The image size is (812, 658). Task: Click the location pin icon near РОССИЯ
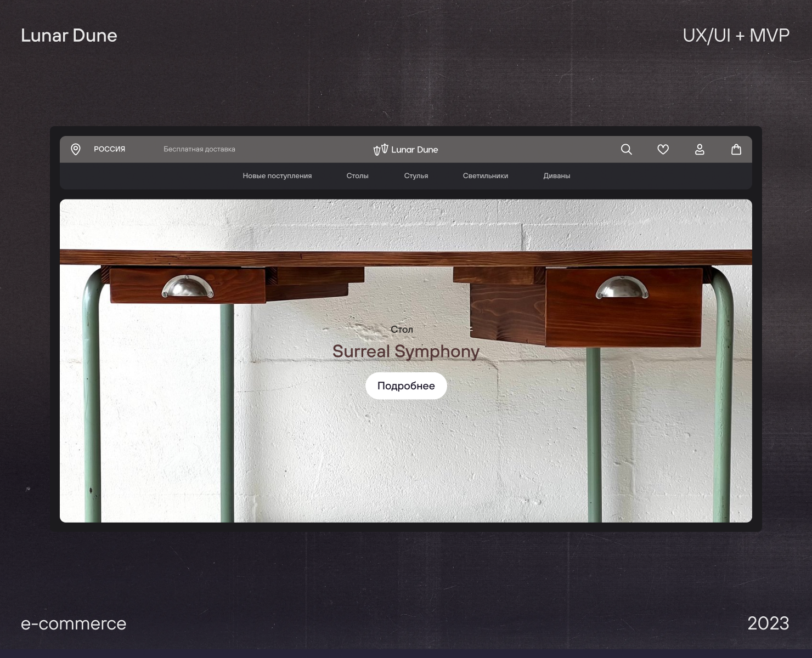click(x=76, y=149)
